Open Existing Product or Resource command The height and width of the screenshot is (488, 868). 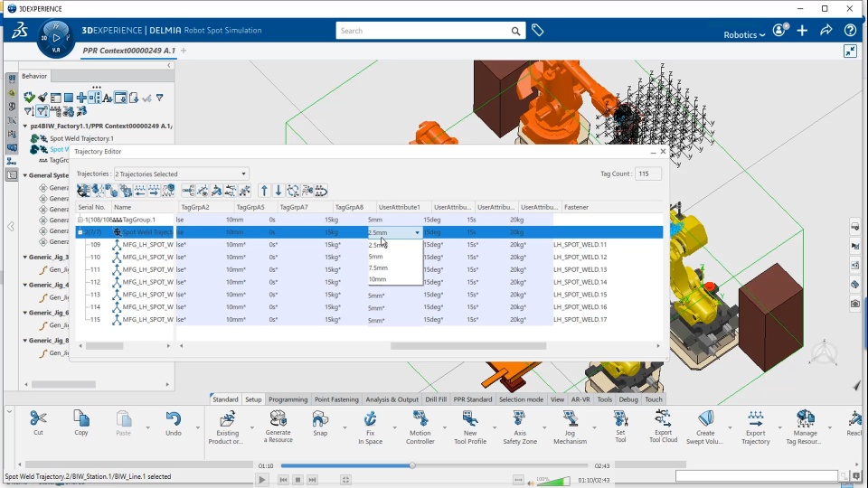pos(228,427)
